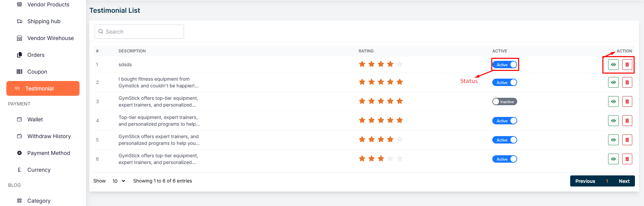Delete the 'sdsds' testimonial via trash icon
The image size is (644, 206).
[627, 65]
